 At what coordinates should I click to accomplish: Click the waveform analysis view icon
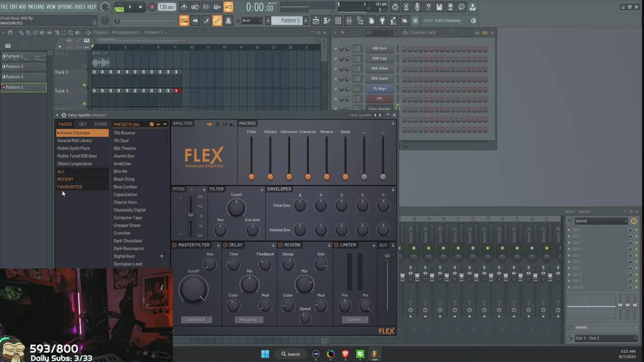[209, 124]
